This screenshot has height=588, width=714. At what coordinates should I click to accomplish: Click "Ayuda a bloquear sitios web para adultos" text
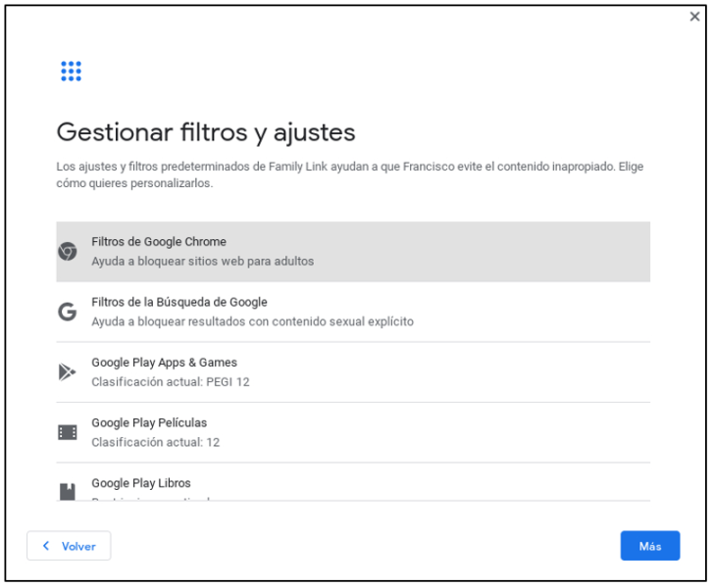(x=203, y=262)
